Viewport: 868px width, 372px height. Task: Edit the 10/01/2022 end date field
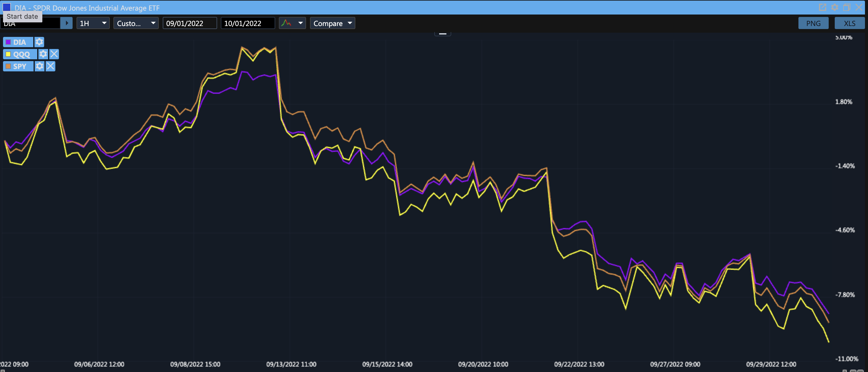tap(248, 23)
